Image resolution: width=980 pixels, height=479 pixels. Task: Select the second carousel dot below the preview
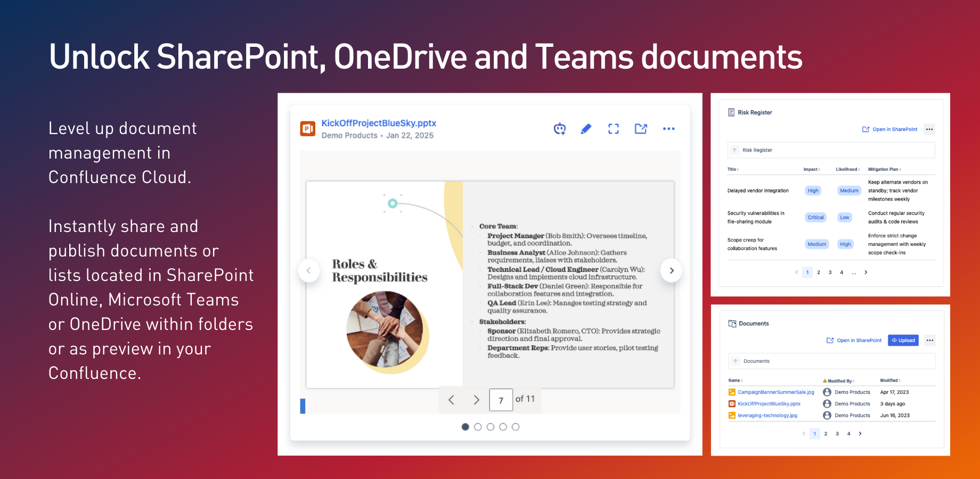[478, 426]
